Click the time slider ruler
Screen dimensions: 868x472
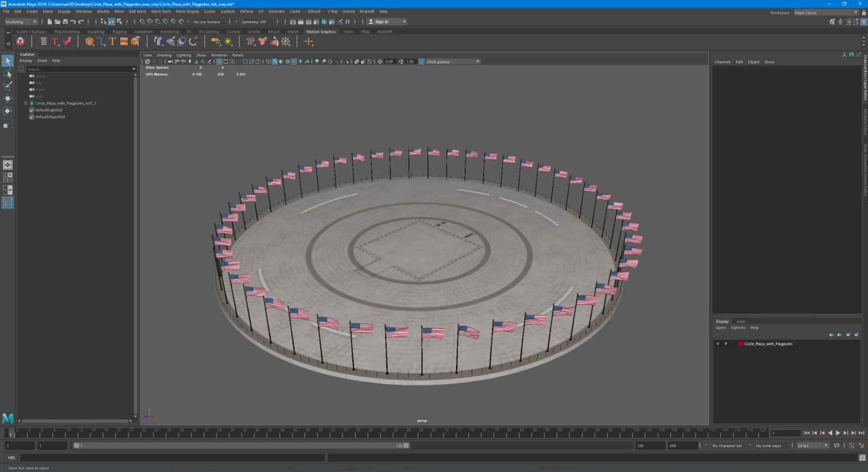[x=388, y=433]
